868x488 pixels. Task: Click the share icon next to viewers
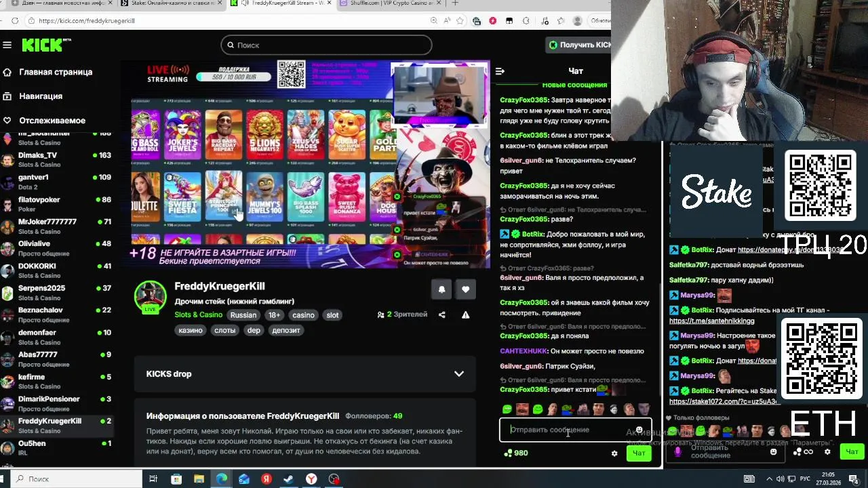tap(442, 314)
